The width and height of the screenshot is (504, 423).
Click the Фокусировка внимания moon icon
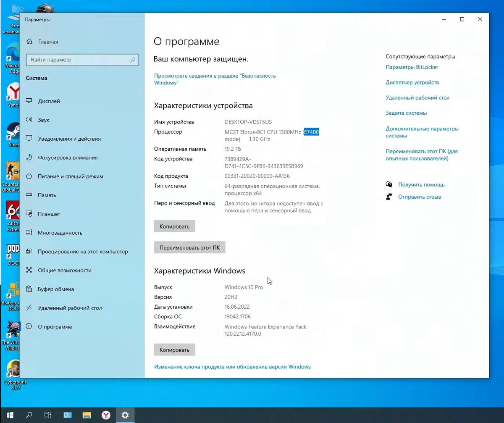click(29, 158)
